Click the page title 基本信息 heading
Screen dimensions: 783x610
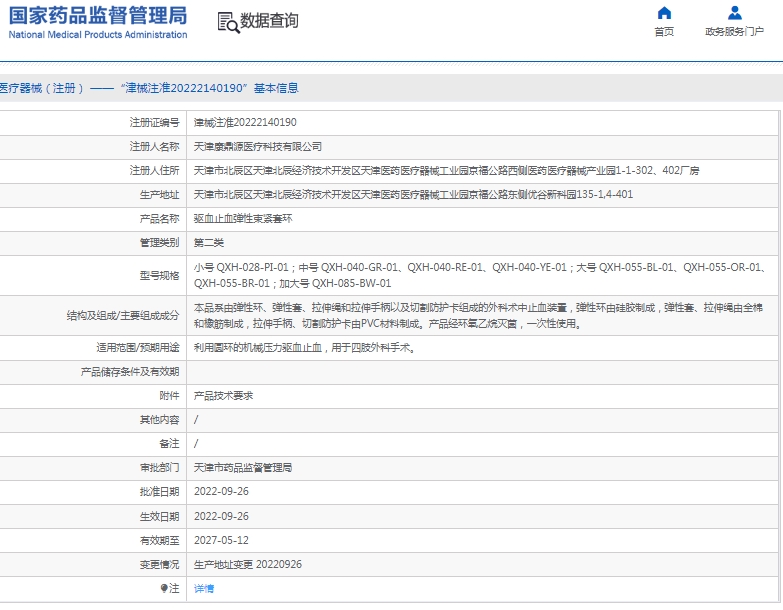click(276, 88)
